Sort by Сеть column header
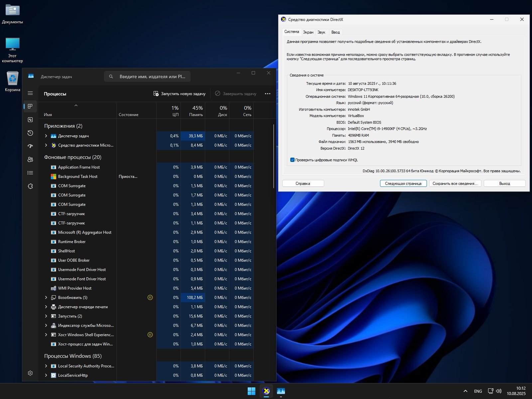 click(x=241, y=110)
